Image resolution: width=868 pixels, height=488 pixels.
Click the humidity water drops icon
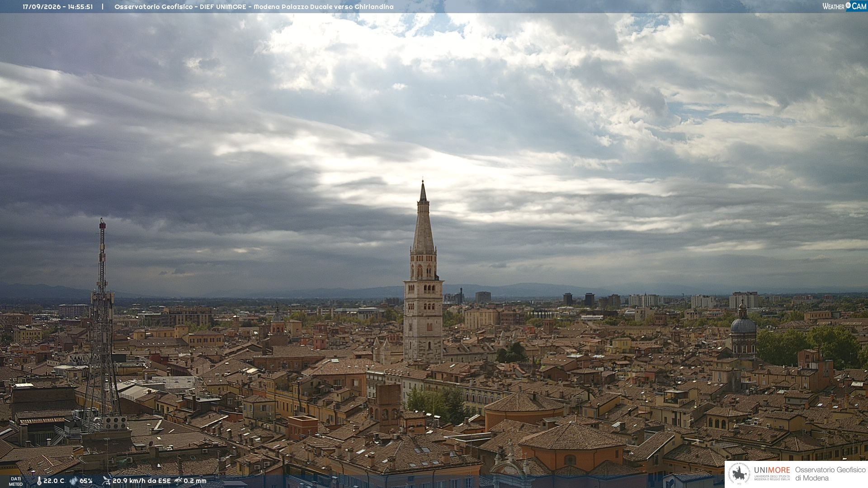pos(74,481)
